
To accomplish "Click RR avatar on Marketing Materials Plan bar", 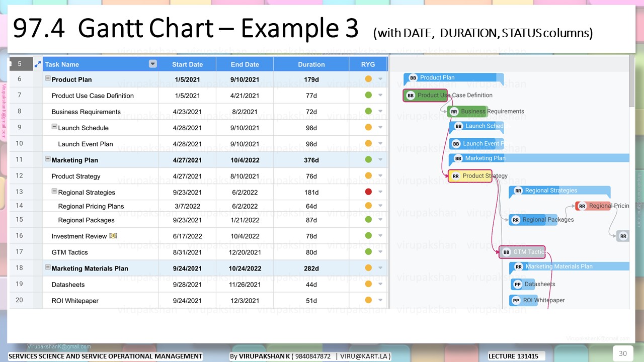I will tap(519, 267).
